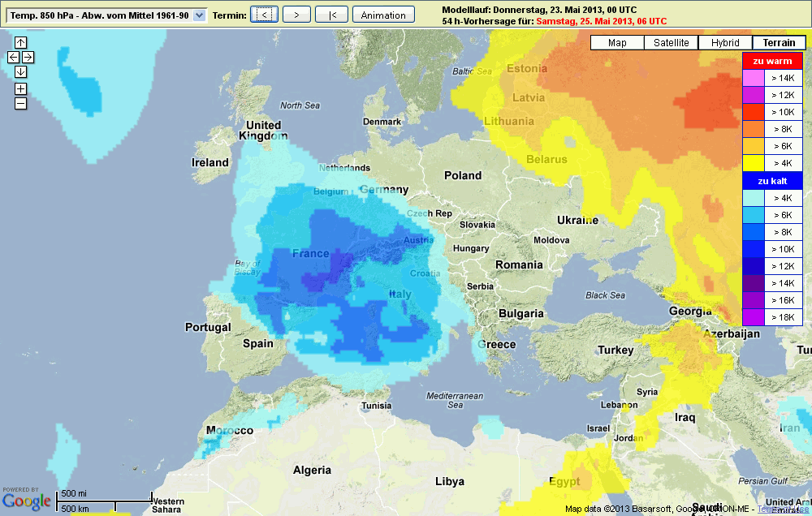812x516 pixels.
Task: Click the cold > 4K pale cyan swatch
Action: click(x=753, y=198)
